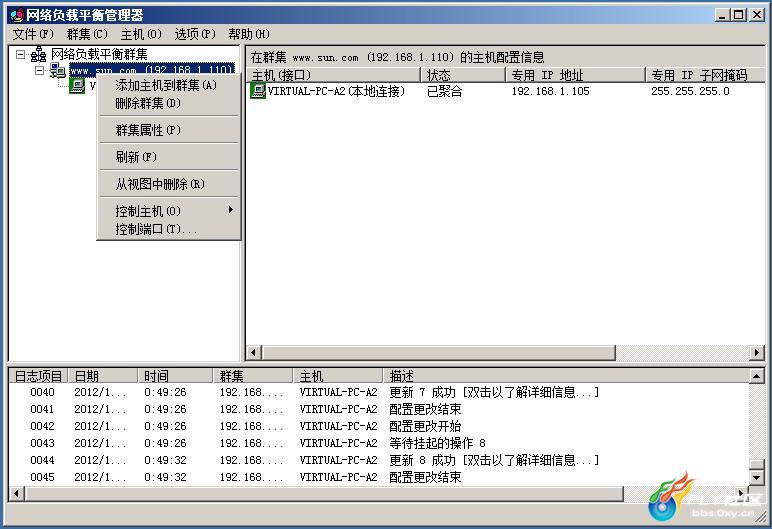Choose 群集属性(P) from the context menu
The width and height of the screenshot is (772, 529).
[x=168, y=130]
